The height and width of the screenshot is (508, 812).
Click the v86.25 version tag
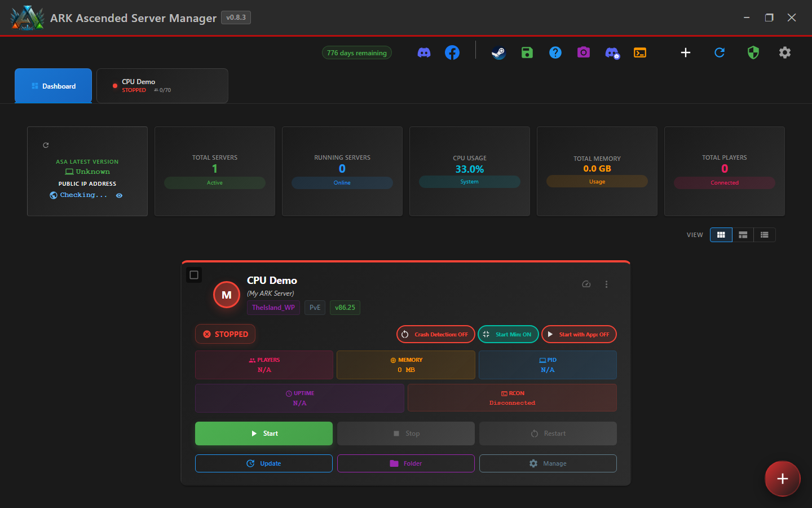coord(345,308)
